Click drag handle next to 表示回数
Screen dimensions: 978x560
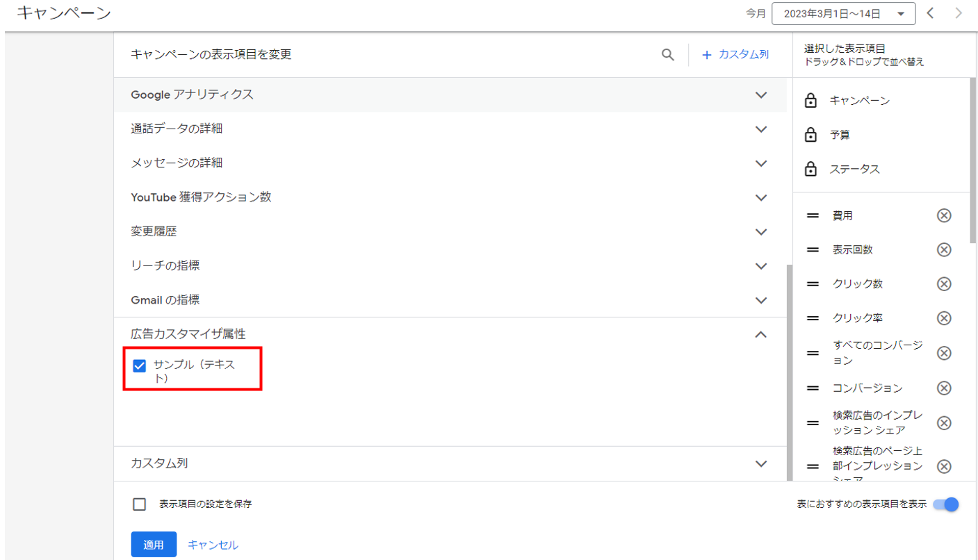(813, 249)
